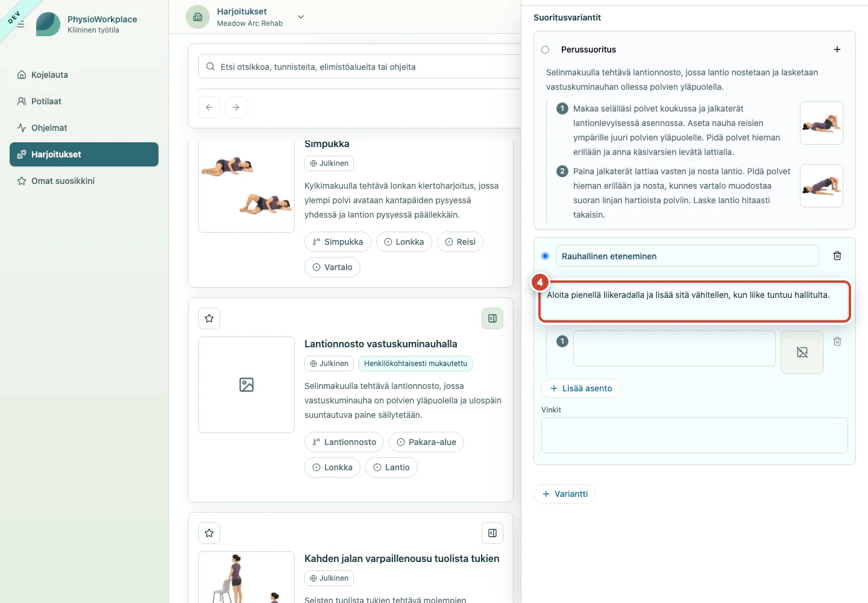
Task: Open side panel for Kahden jalan varpaillenousu
Action: pos(492,533)
